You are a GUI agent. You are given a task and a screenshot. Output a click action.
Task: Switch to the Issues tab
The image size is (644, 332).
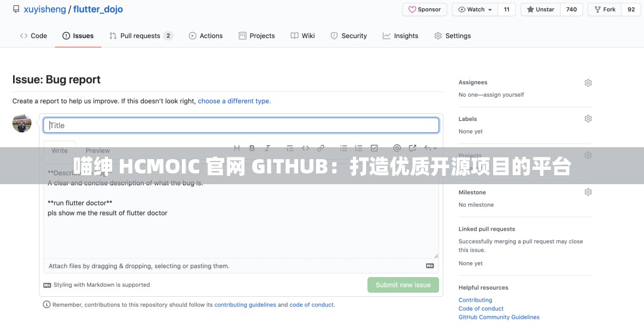pos(78,36)
